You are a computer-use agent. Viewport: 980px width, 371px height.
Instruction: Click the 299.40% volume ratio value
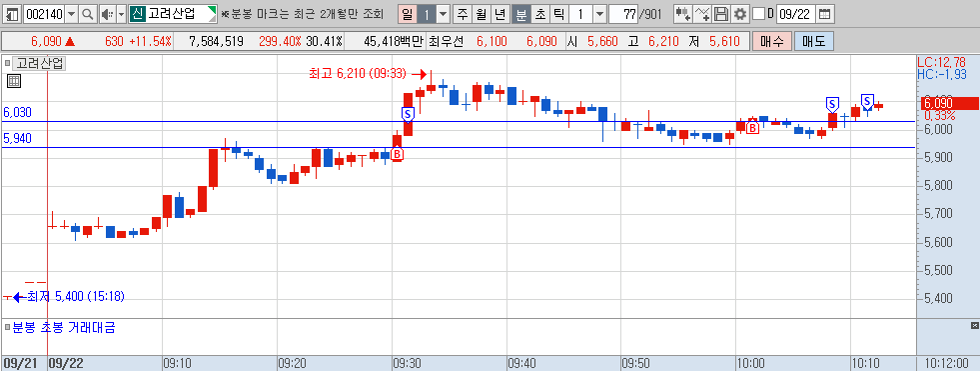click(280, 42)
